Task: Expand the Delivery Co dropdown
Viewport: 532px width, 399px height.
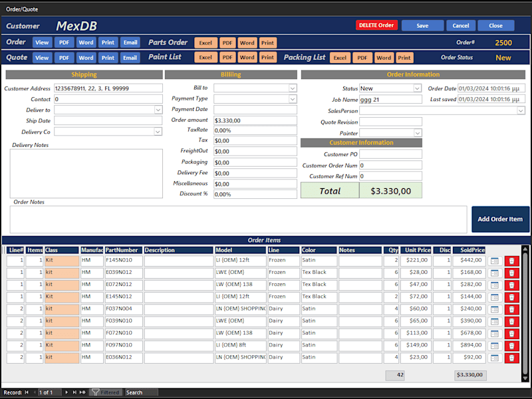Action: tap(158, 131)
